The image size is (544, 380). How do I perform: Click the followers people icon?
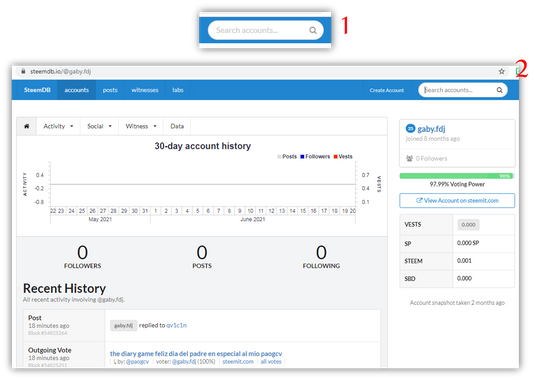(x=409, y=159)
